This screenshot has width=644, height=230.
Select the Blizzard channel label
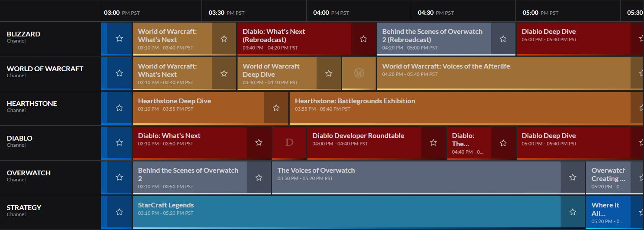[x=23, y=34]
